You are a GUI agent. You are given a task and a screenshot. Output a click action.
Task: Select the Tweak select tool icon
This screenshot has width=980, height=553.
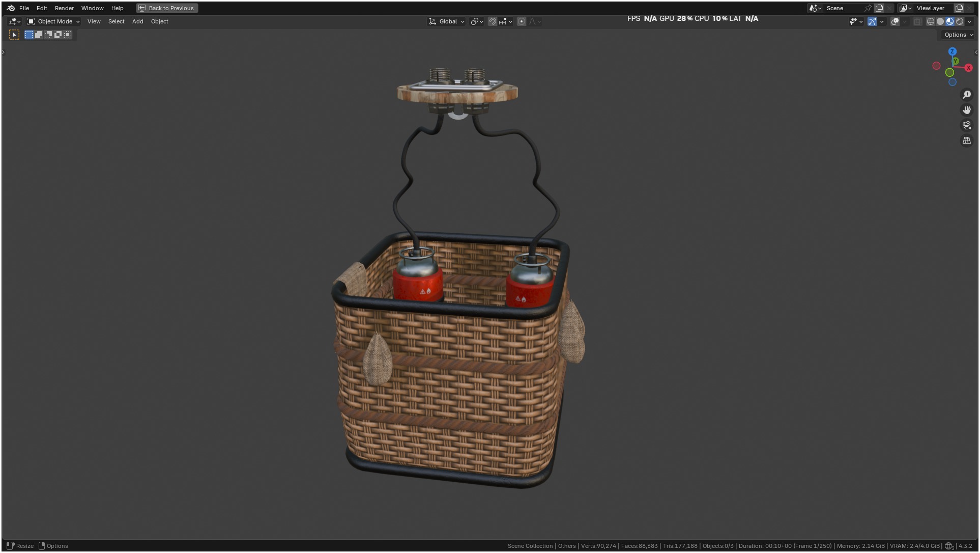[14, 35]
